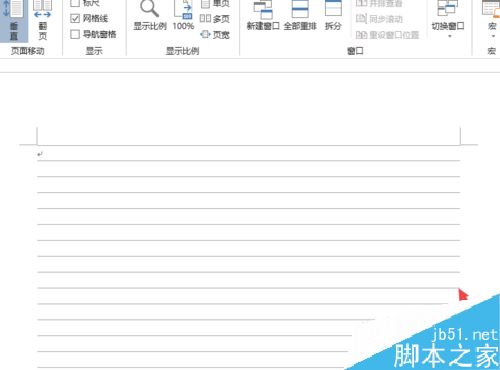Open the 显示比例 zoom dialog magnifier

[x=150, y=16]
